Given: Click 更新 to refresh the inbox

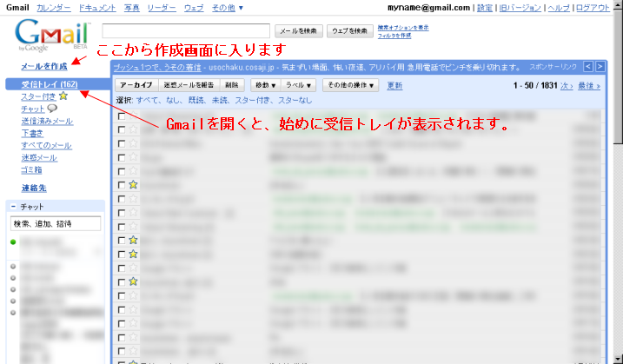Looking at the screenshot, I should (x=394, y=85).
